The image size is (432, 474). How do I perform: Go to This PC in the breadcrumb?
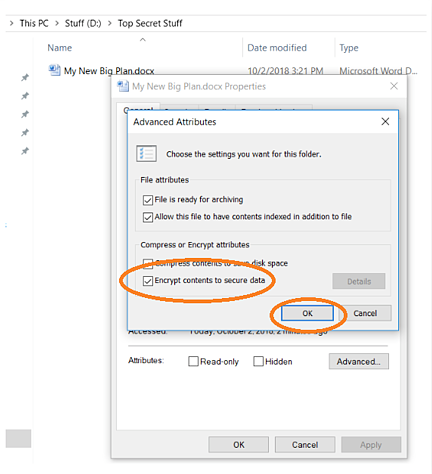click(x=34, y=23)
